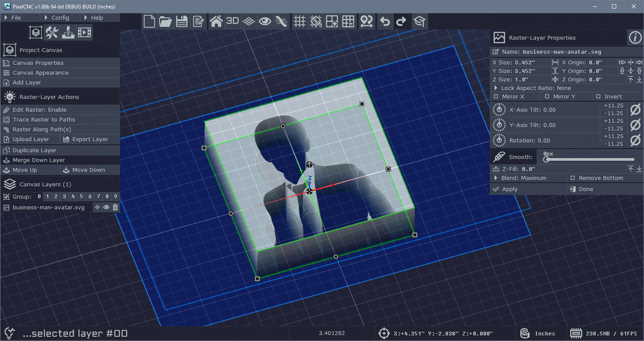Delete business-man-avatar.svg layer with trash icon
The height and width of the screenshot is (341, 644).
115,208
